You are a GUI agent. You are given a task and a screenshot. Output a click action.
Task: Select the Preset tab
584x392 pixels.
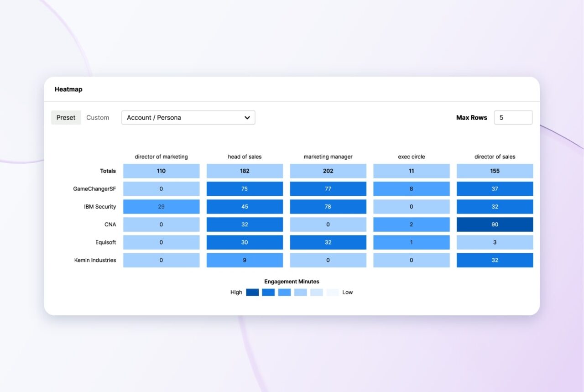(x=66, y=118)
